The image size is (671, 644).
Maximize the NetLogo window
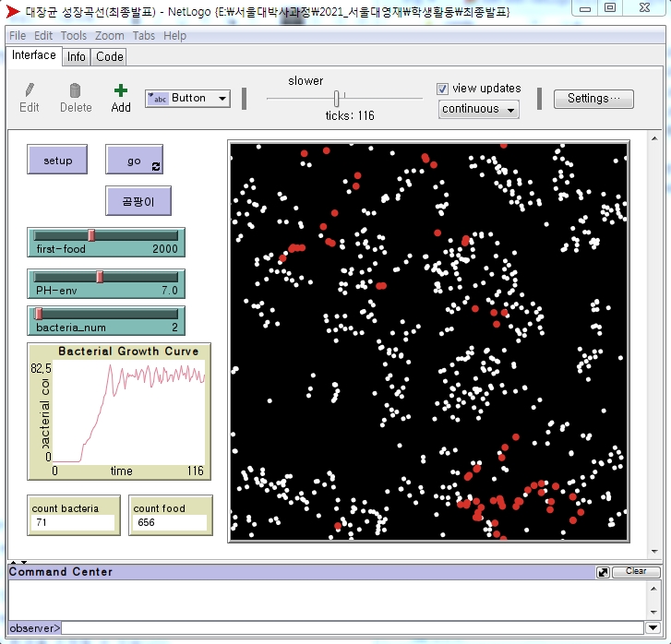(x=610, y=8)
